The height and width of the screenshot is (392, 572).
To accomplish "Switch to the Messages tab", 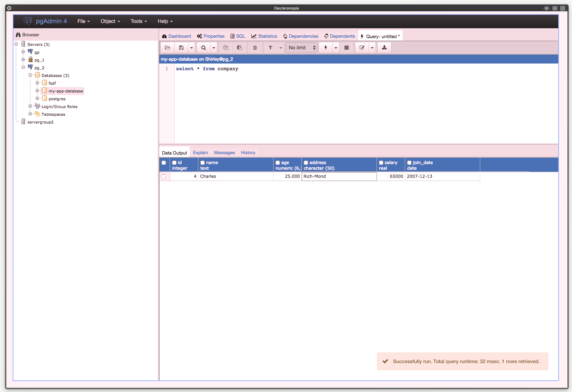I will (x=224, y=153).
